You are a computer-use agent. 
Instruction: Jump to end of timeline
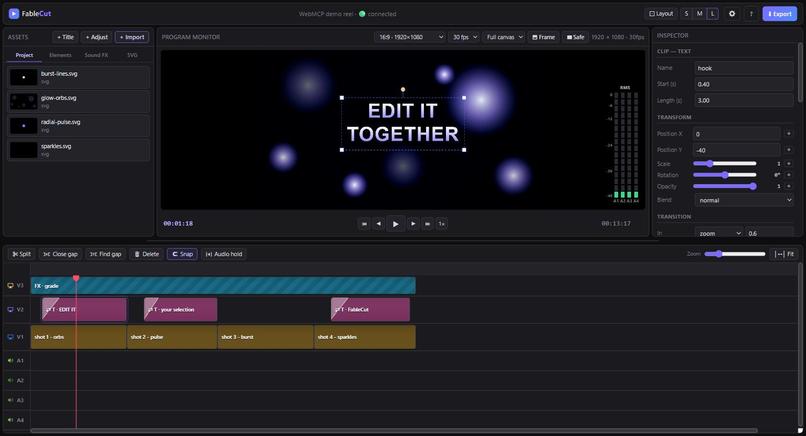click(x=427, y=224)
